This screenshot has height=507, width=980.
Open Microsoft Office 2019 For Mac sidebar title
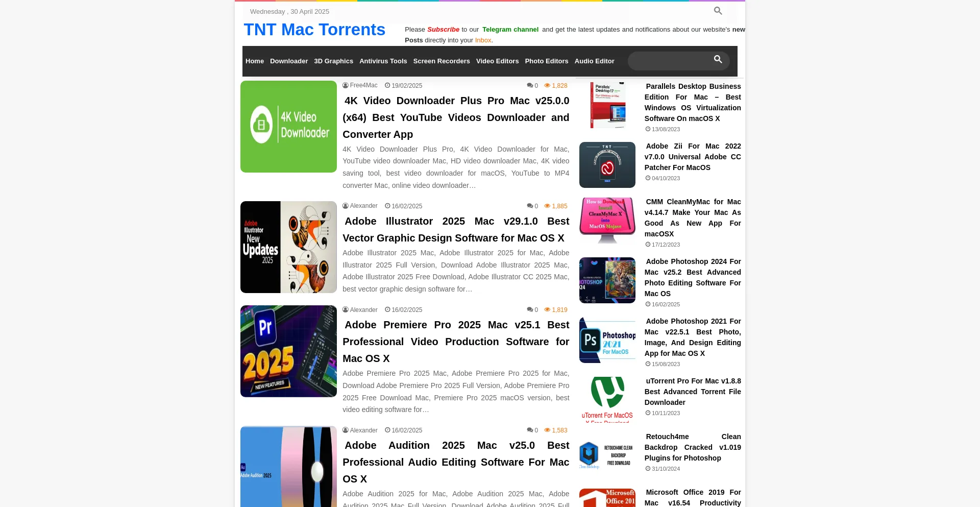coord(693,497)
